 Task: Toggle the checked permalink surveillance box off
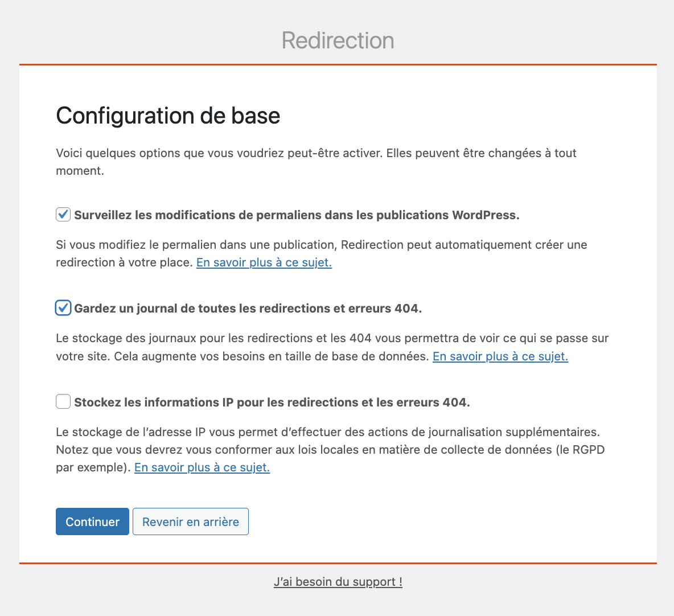(63, 214)
